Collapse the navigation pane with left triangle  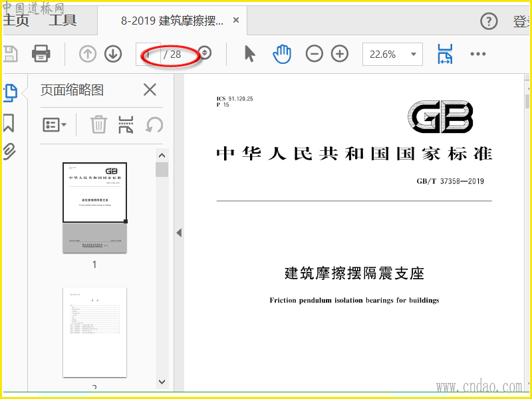click(x=179, y=233)
